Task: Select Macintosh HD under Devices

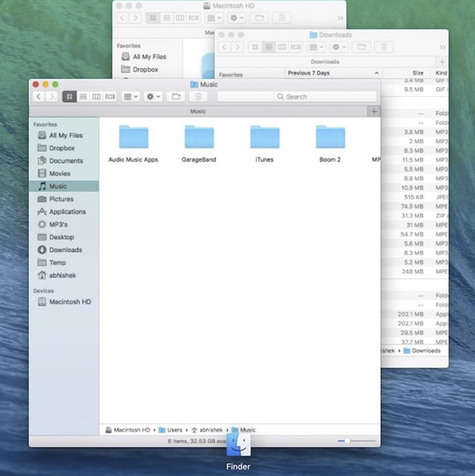Action: 64,302
